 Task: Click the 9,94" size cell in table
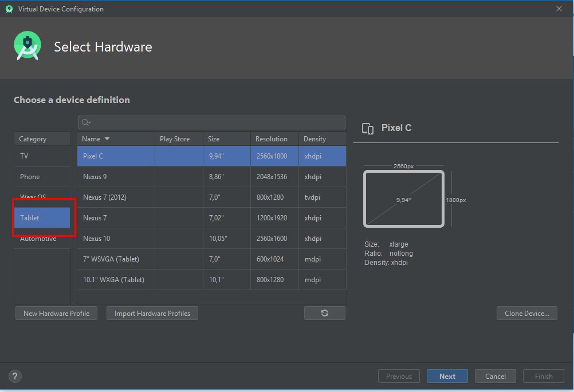pos(227,156)
